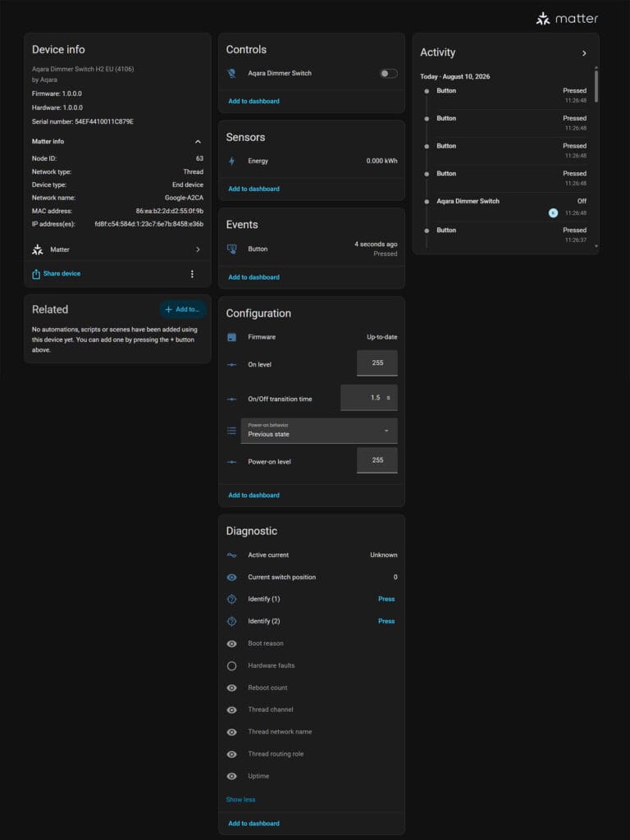Click the MAC address value
Viewport: 630px width, 840px height.
click(x=170, y=211)
